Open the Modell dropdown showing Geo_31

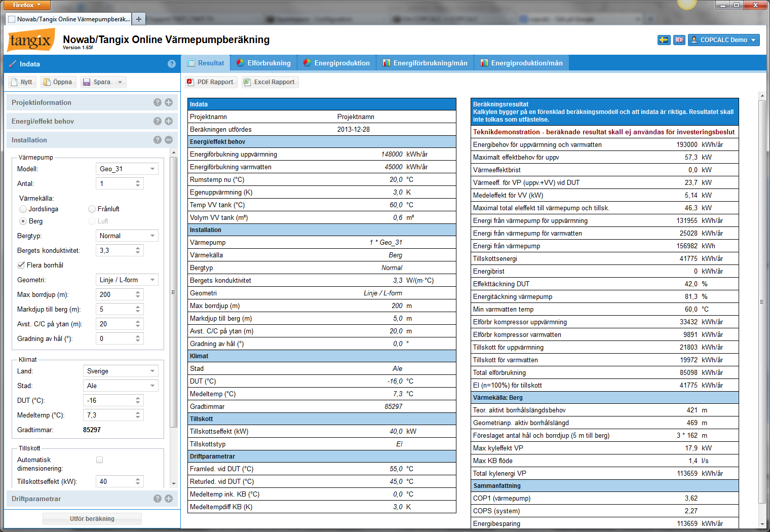pos(127,169)
